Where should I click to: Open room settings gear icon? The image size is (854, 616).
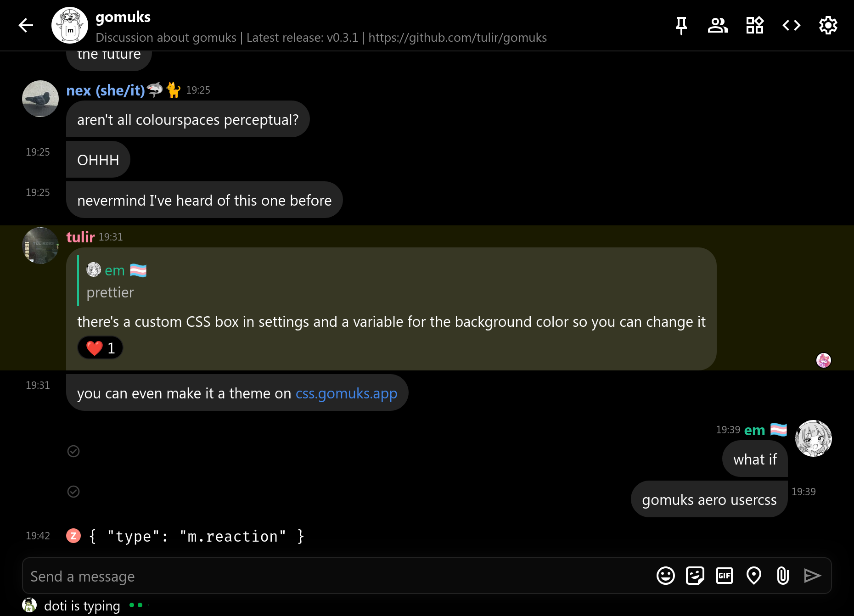[828, 25]
